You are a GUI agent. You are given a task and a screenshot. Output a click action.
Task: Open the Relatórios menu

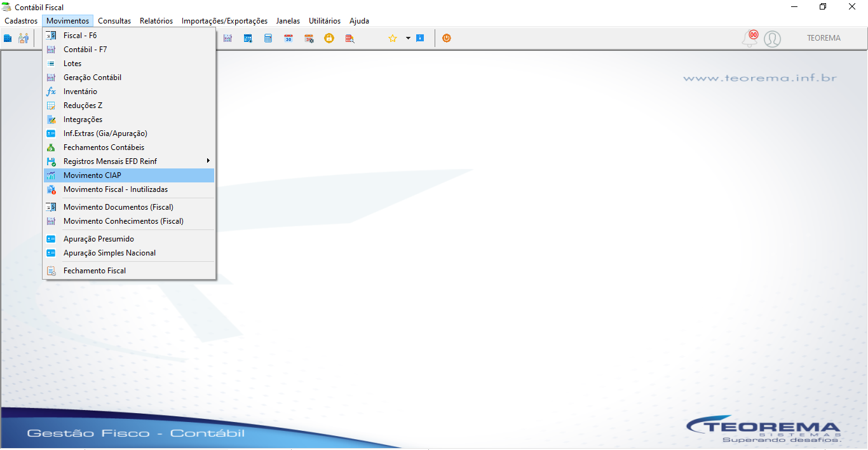pos(156,21)
